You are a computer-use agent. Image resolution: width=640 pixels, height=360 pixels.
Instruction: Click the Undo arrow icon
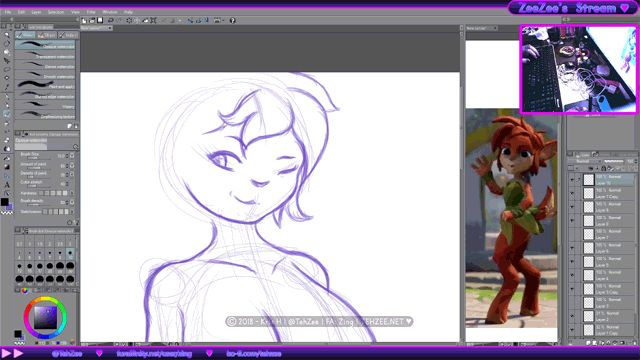click(111, 20)
